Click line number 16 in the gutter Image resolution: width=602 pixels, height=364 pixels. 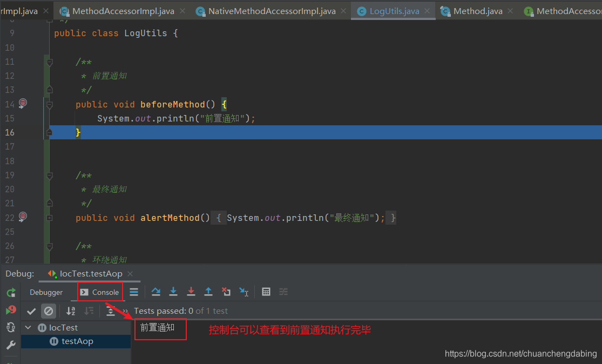(10, 132)
